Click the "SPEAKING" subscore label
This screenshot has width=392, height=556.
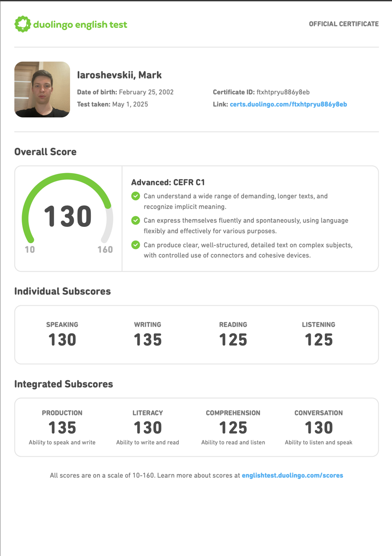click(62, 324)
